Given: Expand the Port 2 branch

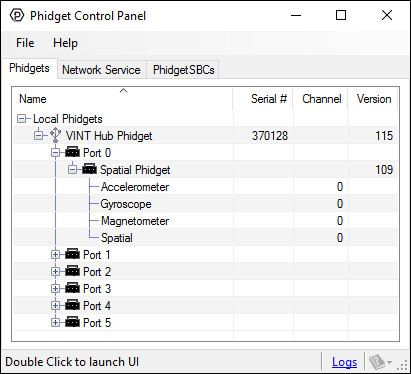Looking at the screenshot, I should [55, 272].
